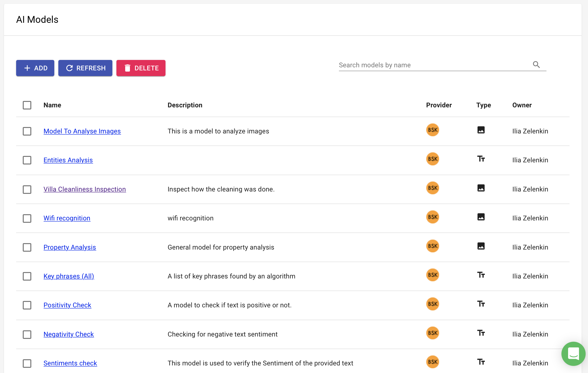
Task: Open the Model To Analyse Images link
Action: click(x=82, y=131)
